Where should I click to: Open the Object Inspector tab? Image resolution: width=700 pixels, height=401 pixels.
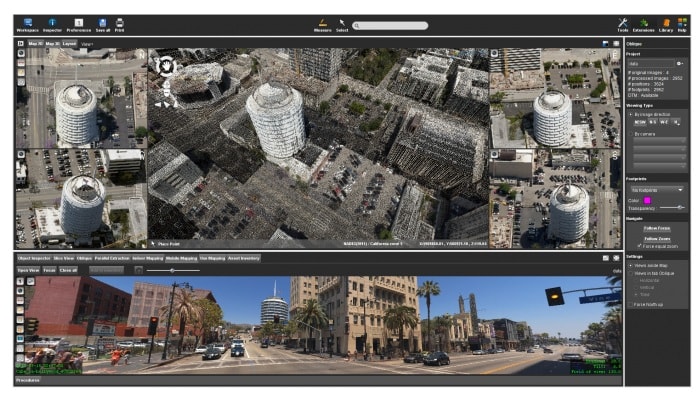[34, 258]
